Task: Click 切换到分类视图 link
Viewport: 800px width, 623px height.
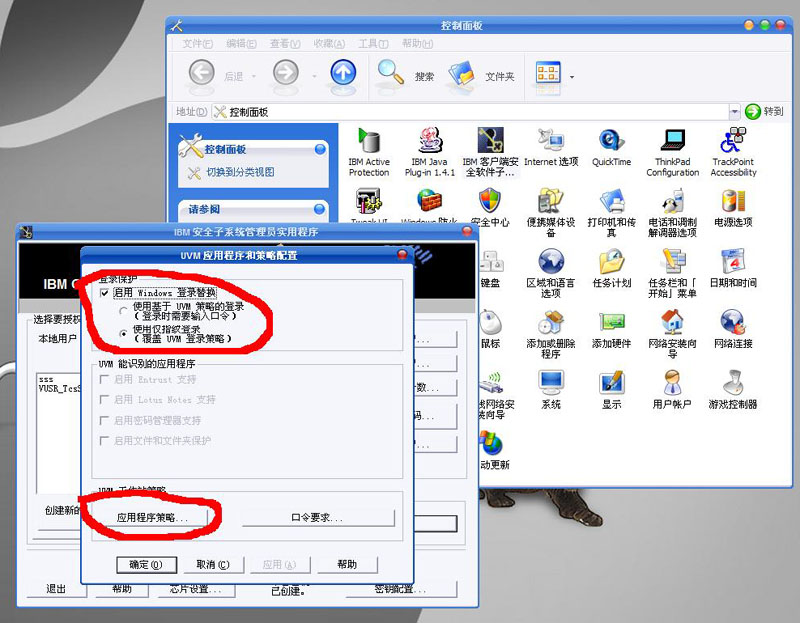Action: click(240, 172)
